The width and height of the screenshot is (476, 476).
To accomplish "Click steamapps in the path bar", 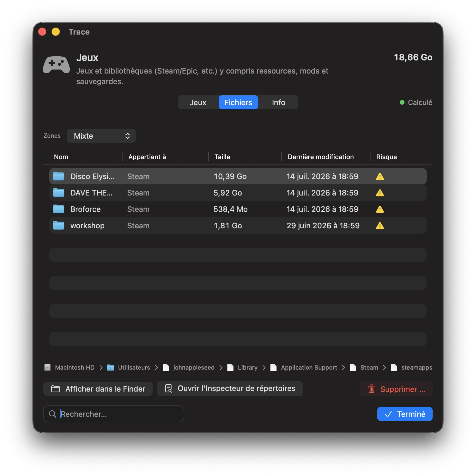I will tap(417, 368).
